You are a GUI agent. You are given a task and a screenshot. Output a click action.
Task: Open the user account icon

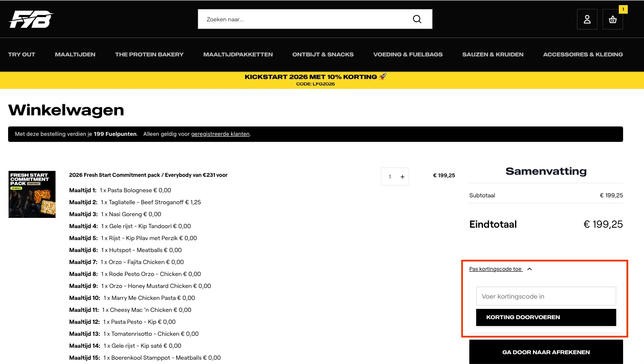[x=587, y=19]
